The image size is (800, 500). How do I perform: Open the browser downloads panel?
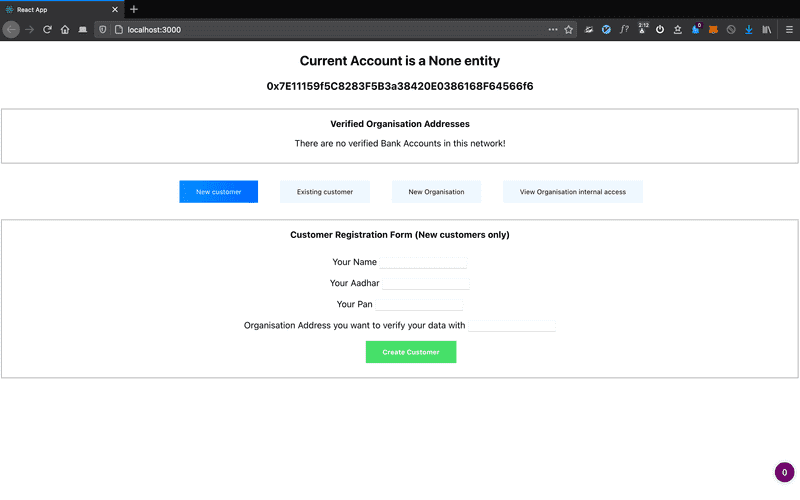click(748, 30)
